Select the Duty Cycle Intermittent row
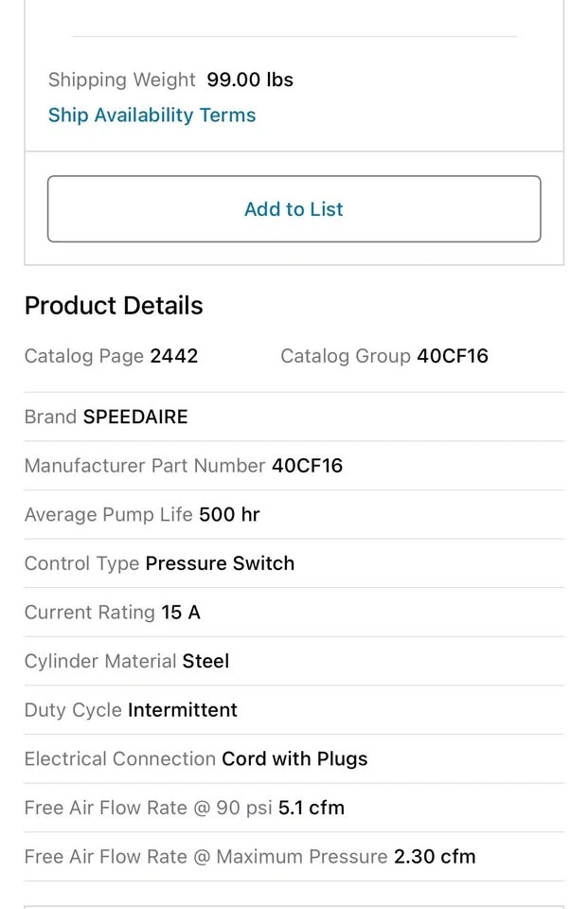The height and width of the screenshot is (909, 588). pyautogui.click(x=294, y=709)
